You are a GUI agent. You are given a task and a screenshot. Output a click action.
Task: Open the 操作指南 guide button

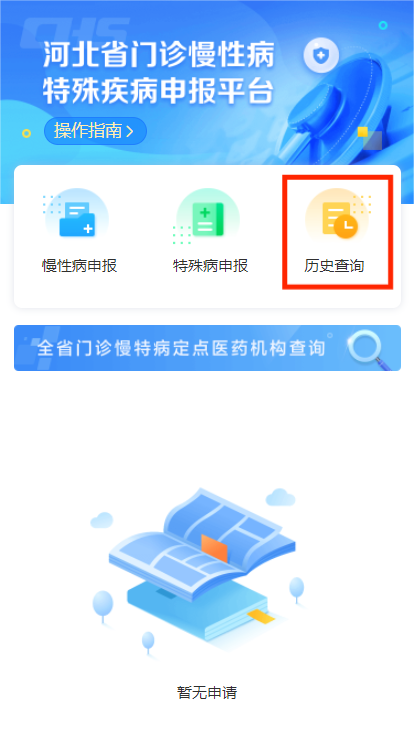pyautogui.click(x=95, y=131)
